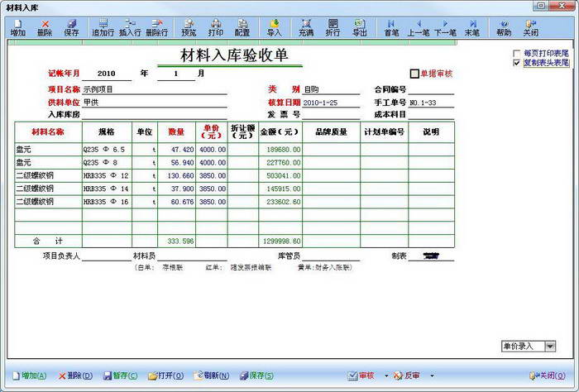Click the 折行 (Wrap lines) icon
579x392 pixels.
point(333,28)
